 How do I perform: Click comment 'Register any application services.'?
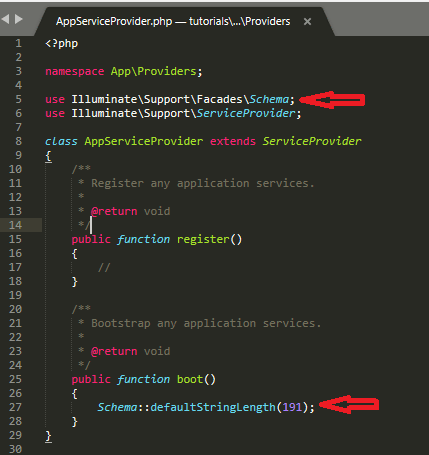tap(203, 183)
